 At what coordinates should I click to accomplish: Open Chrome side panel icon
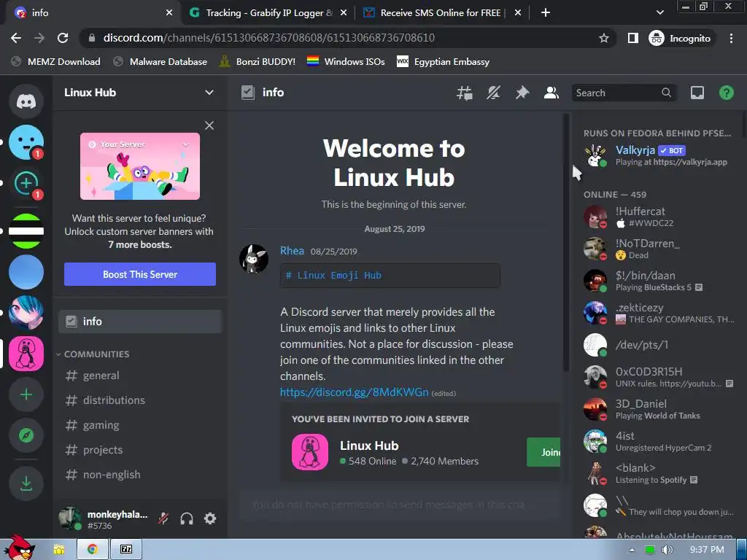point(632,38)
